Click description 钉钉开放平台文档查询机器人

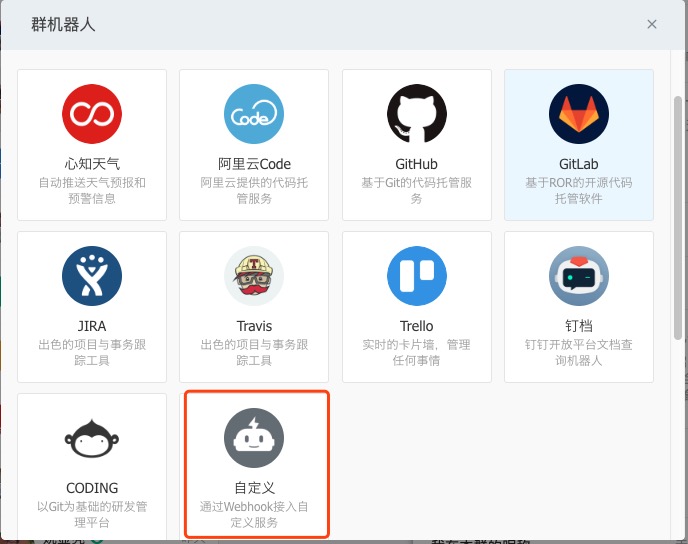click(x=579, y=352)
